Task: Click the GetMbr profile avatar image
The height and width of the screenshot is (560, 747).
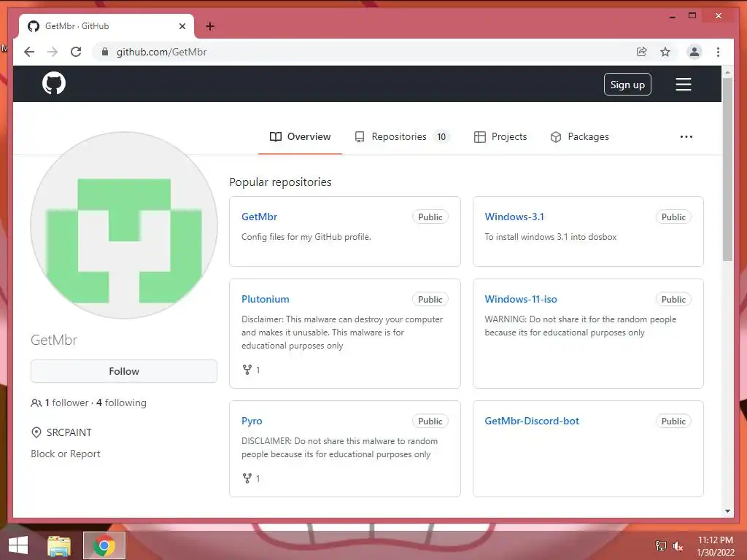Action: point(124,225)
